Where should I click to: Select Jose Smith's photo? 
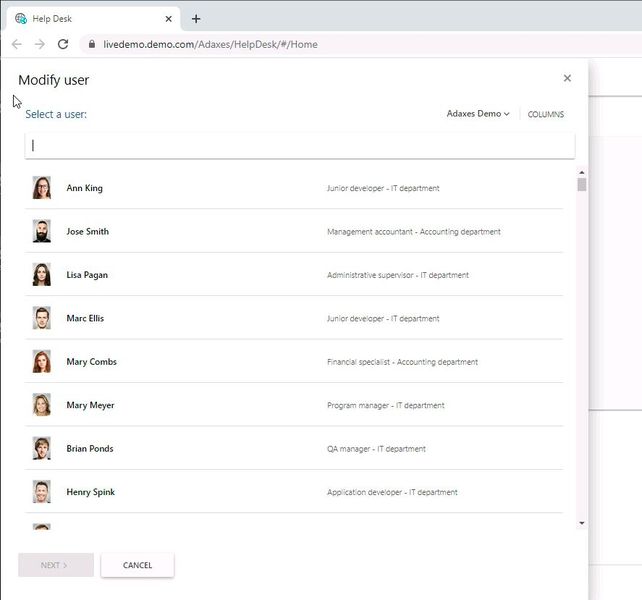tap(42, 231)
